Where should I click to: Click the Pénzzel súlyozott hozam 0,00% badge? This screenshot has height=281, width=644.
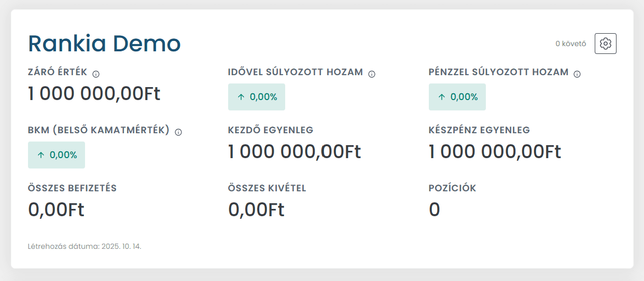pos(457,97)
